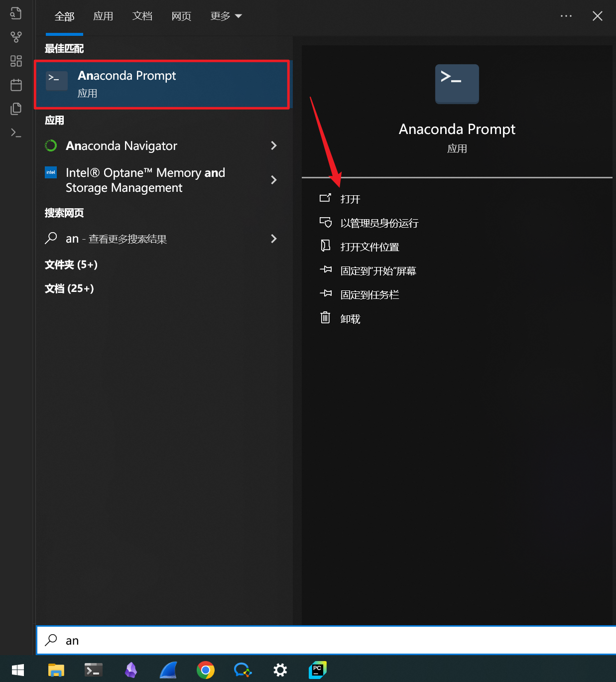Open the blue chat-bubble taskbar app
616x682 pixels.
point(243,670)
